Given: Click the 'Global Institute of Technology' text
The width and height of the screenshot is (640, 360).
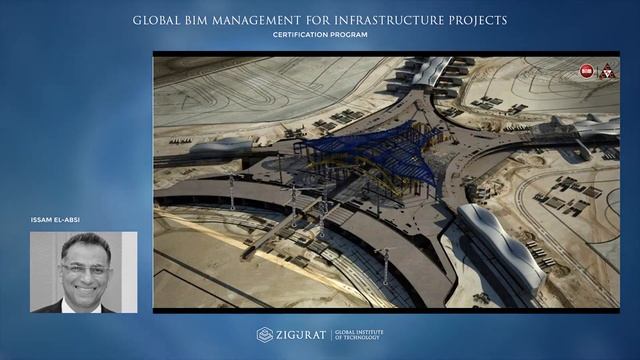Looking at the screenshot, I should click(x=359, y=335).
